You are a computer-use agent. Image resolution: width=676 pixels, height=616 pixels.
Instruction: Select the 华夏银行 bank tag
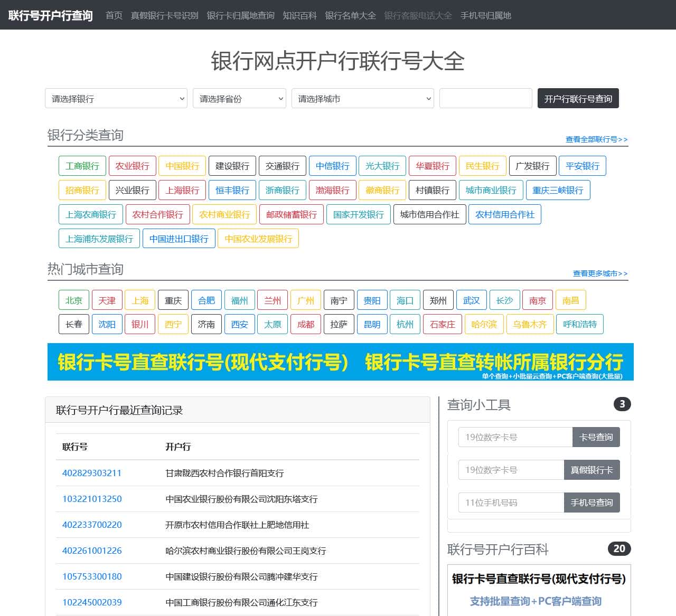pos(433,166)
